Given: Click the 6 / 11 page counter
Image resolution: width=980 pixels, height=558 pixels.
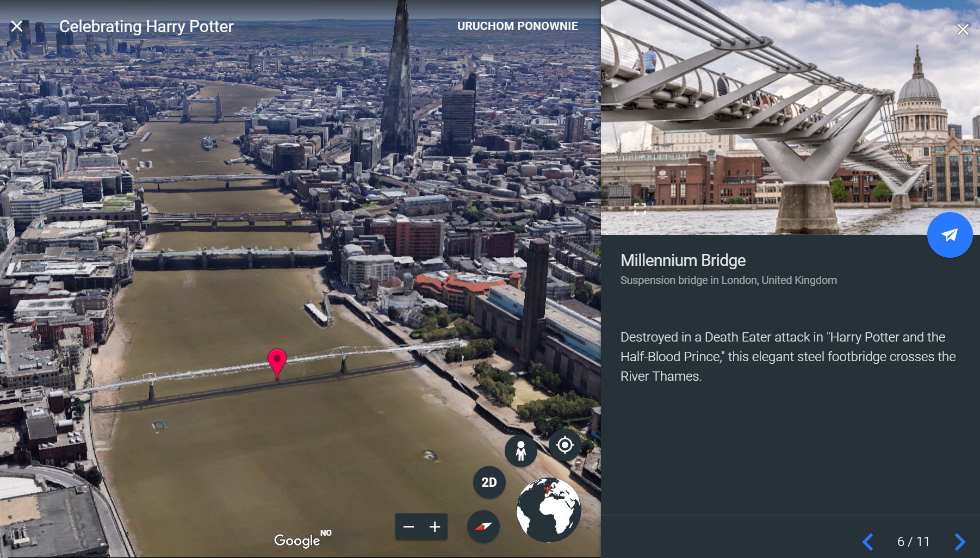Looking at the screenshot, I should point(913,542).
